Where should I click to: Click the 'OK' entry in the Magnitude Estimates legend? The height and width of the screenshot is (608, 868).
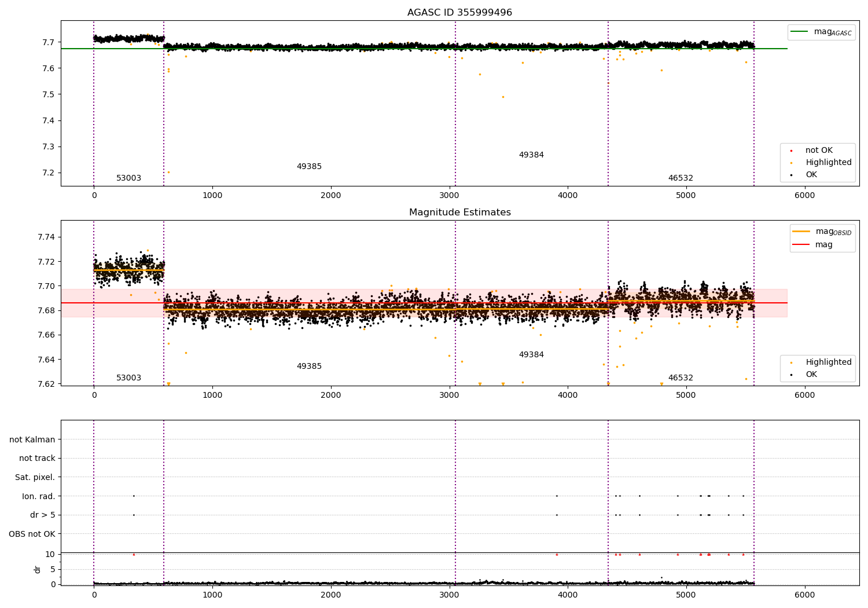[x=811, y=375]
